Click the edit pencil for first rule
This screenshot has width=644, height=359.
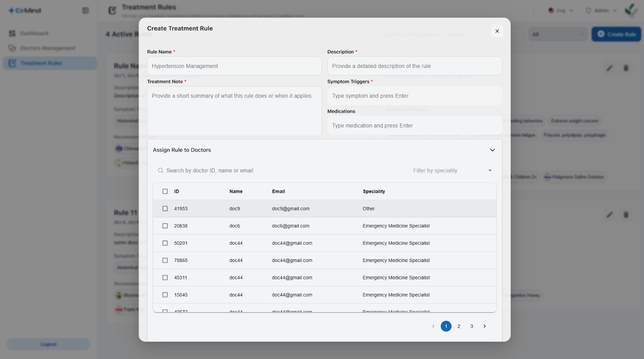(x=610, y=68)
